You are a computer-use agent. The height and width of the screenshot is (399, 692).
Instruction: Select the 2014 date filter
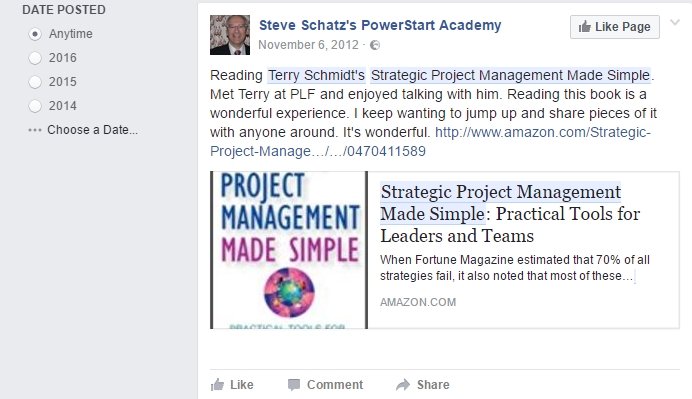tap(35, 106)
